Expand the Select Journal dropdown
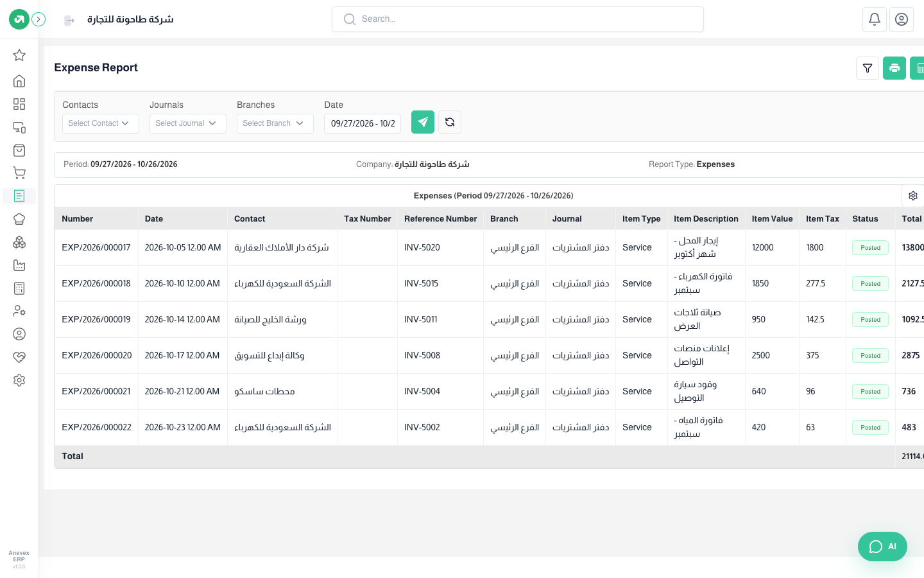The image size is (924, 578). click(x=188, y=123)
